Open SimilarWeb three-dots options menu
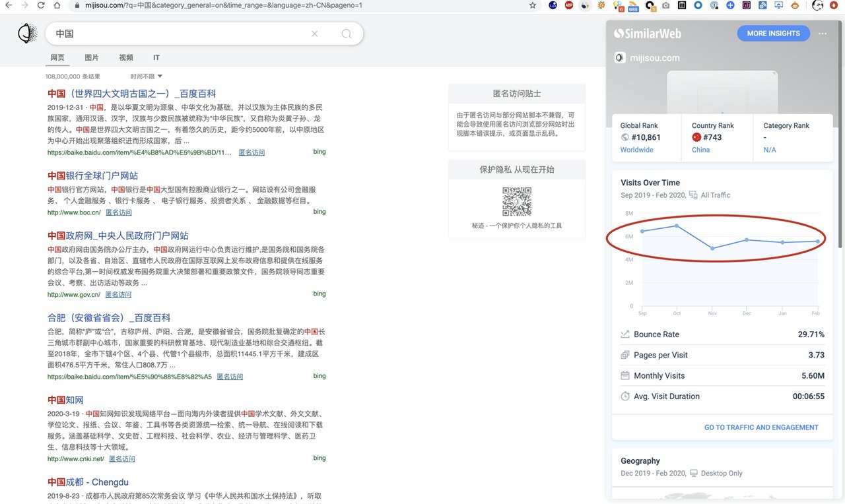The image size is (845, 504). 822,34
